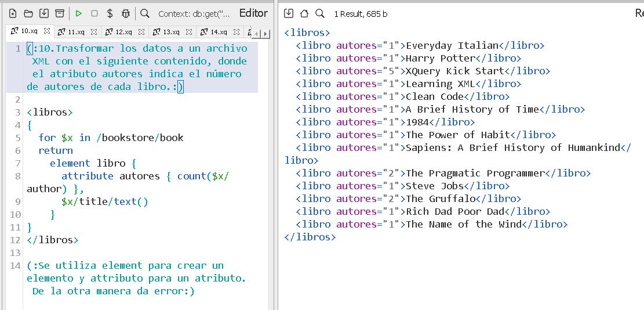644x310 pixels.
Task: Close the 10.xq tab
Action: 47,31
